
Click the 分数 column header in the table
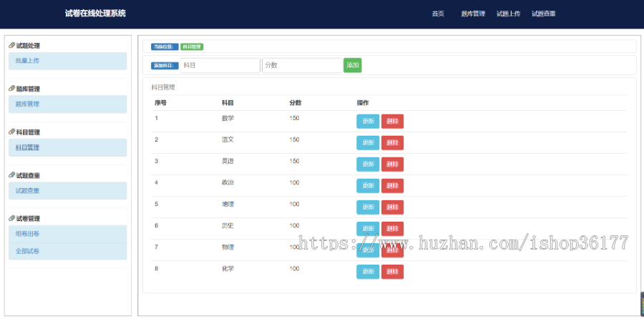pyautogui.click(x=296, y=103)
